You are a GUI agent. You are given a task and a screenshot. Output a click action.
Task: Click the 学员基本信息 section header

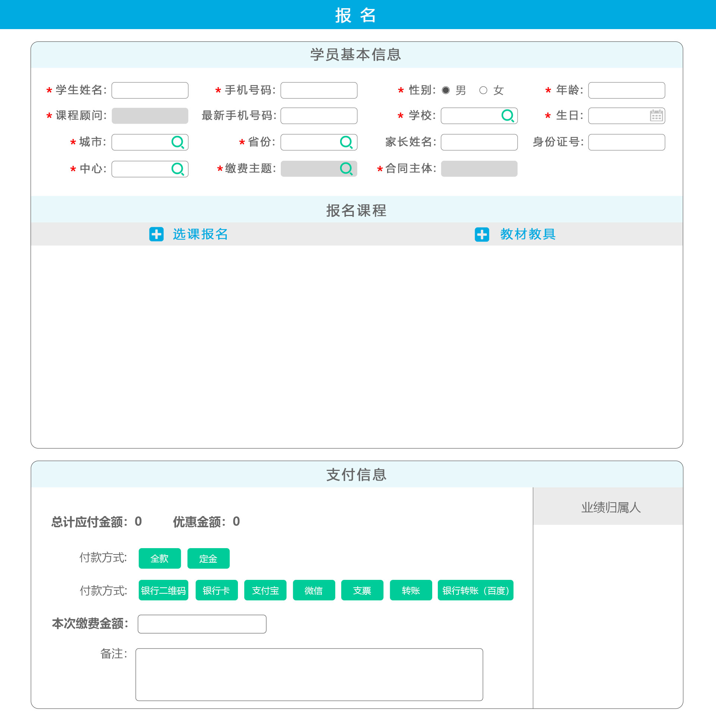pos(357,55)
